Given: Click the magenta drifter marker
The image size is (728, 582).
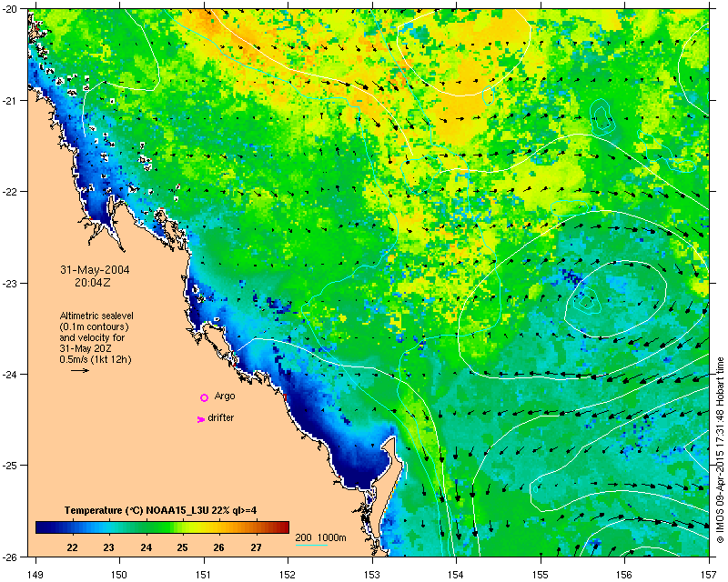Looking at the screenshot, I should click(x=200, y=419).
